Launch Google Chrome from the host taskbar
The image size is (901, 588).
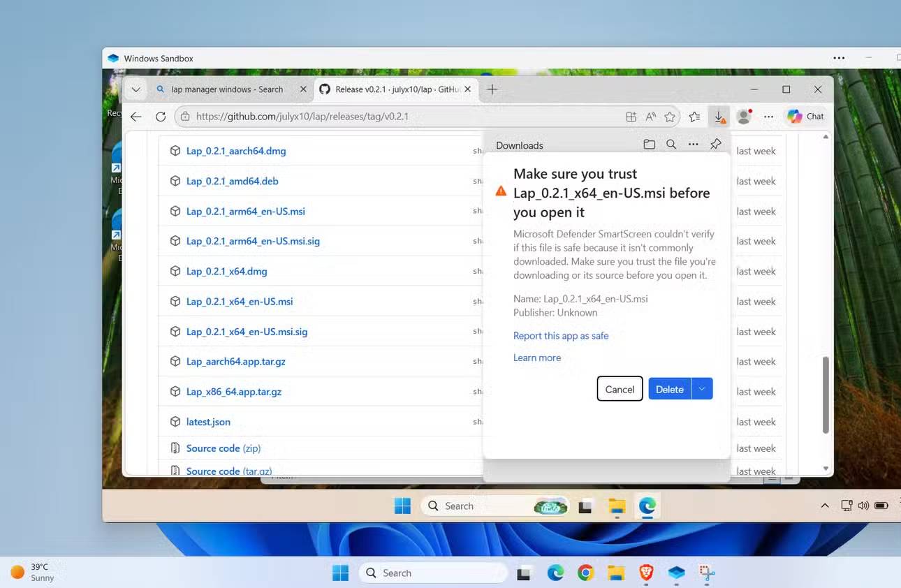tap(585, 573)
